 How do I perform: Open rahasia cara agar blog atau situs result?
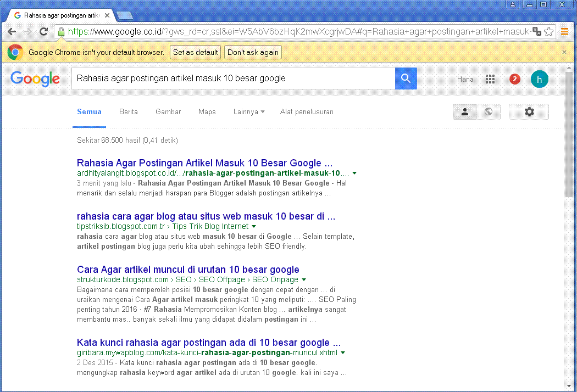[206, 216]
